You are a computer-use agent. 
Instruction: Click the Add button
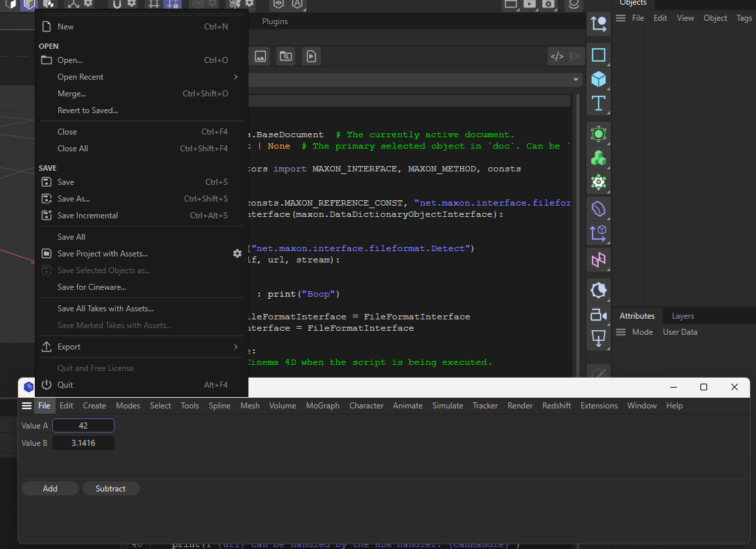tap(50, 489)
